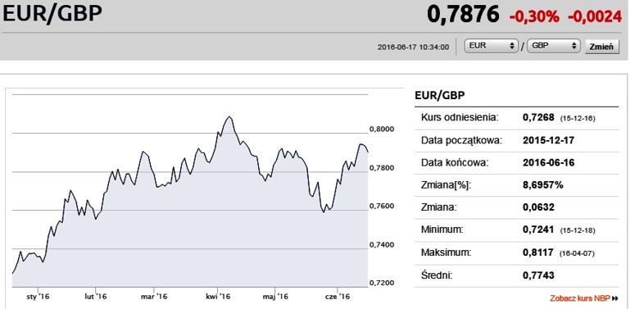Click the current rate 0,7876 in header

(463, 15)
